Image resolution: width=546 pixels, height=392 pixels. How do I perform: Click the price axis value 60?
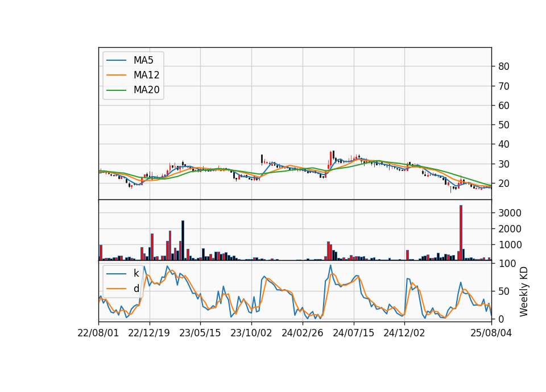coord(503,106)
